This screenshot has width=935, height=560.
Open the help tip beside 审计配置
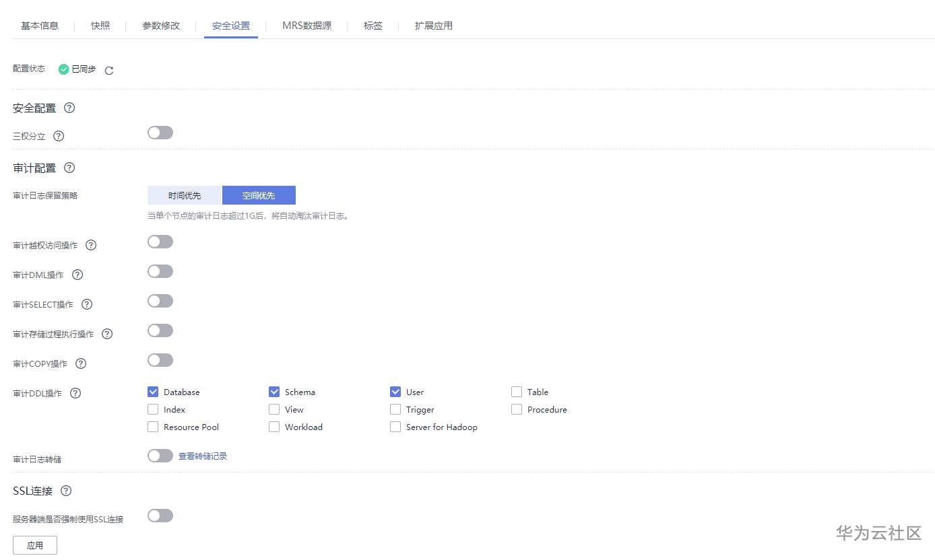click(x=69, y=168)
